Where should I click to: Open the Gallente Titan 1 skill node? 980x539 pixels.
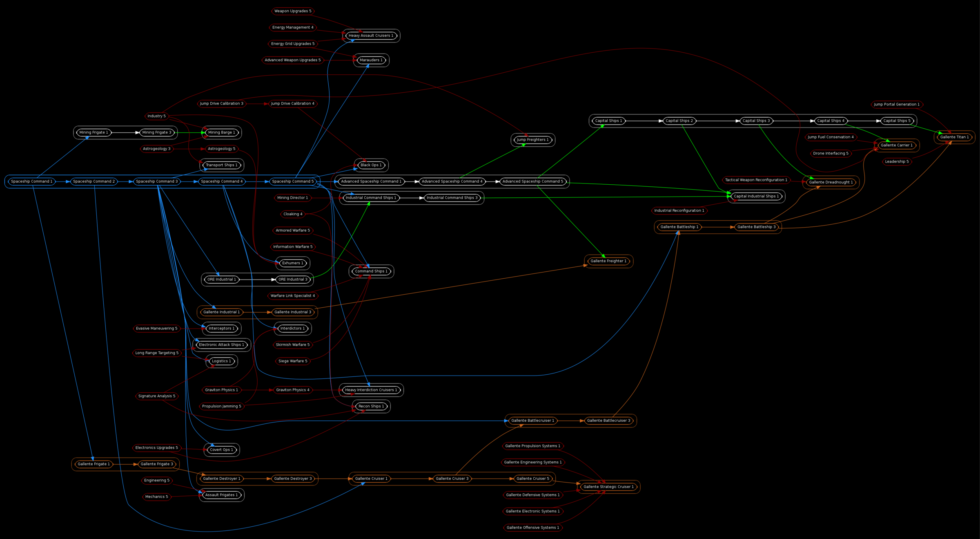click(954, 137)
